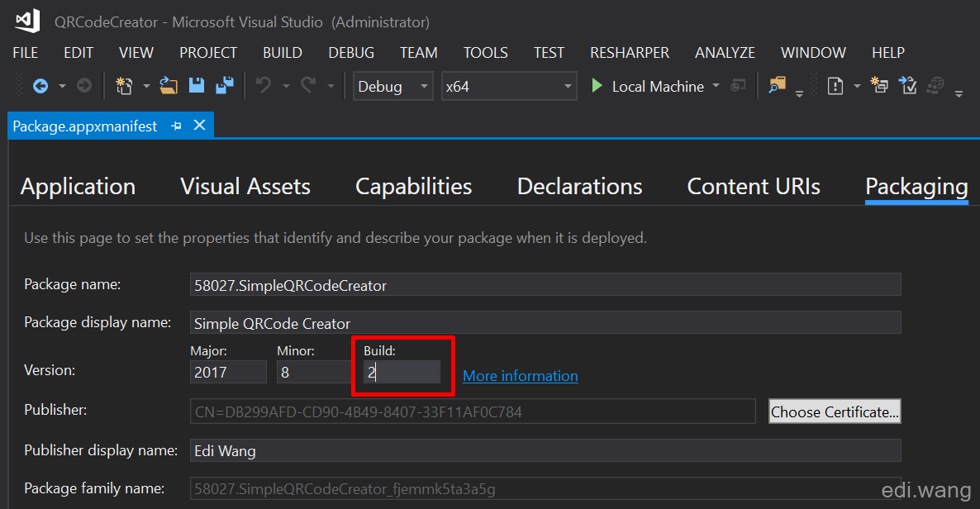Save the file with the floppy icon
Image resolution: width=980 pixels, height=509 pixels.
point(197,86)
